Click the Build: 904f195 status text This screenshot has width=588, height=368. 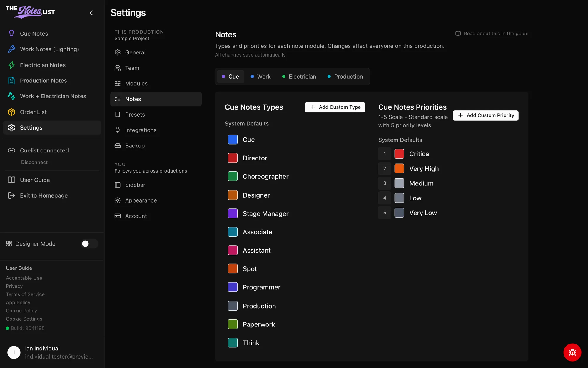pyautogui.click(x=28, y=328)
